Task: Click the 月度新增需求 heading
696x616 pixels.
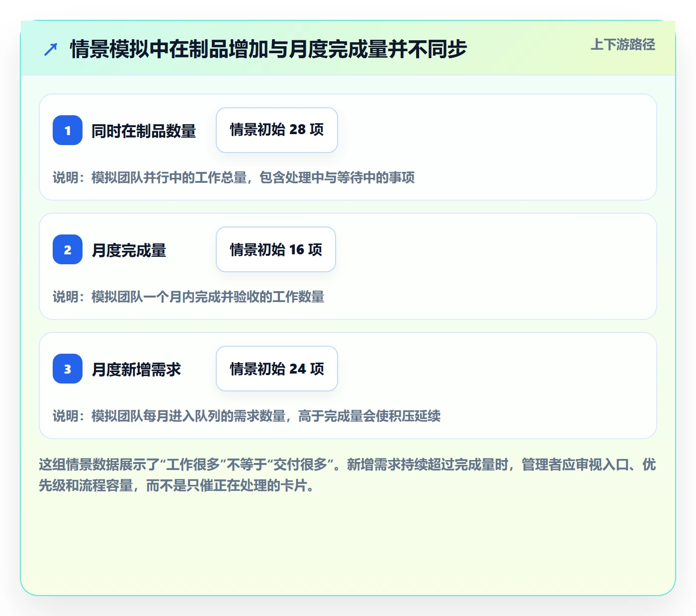Action: (136, 370)
